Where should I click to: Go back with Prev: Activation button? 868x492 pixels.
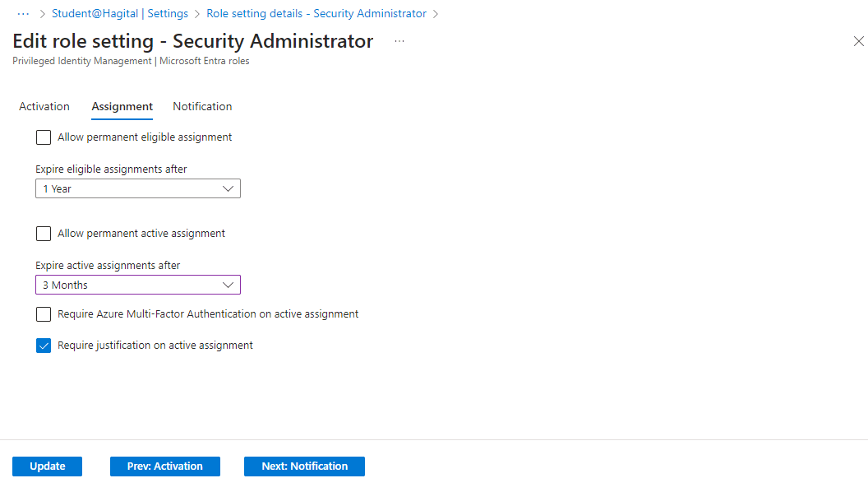click(x=164, y=466)
